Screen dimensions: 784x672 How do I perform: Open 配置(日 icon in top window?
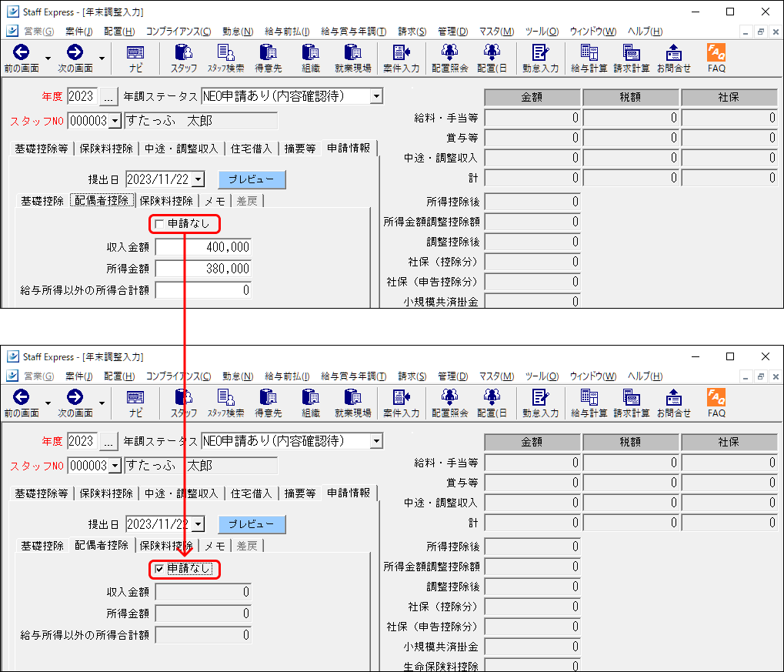tap(492, 59)
